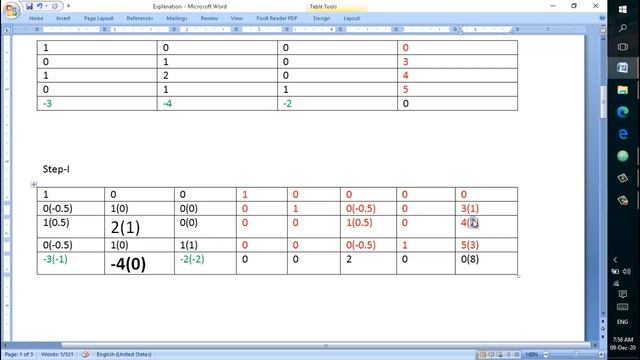The image size is (640, 360).
Task: Click the ENG input language indicator
Action: [x=622, y=322]
